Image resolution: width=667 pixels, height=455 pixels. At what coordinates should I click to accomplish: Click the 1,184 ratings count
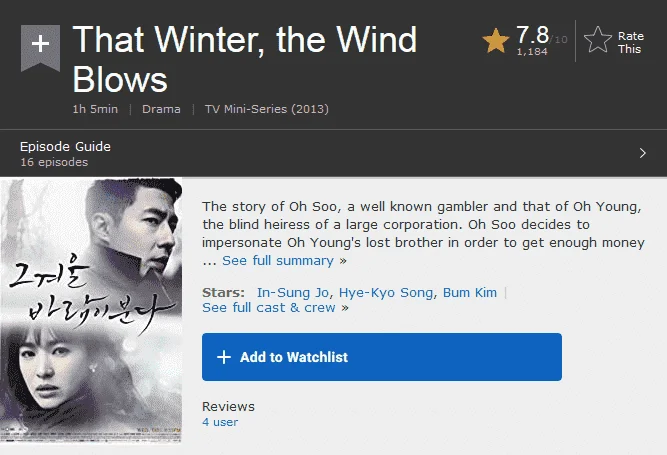(532, 51)
